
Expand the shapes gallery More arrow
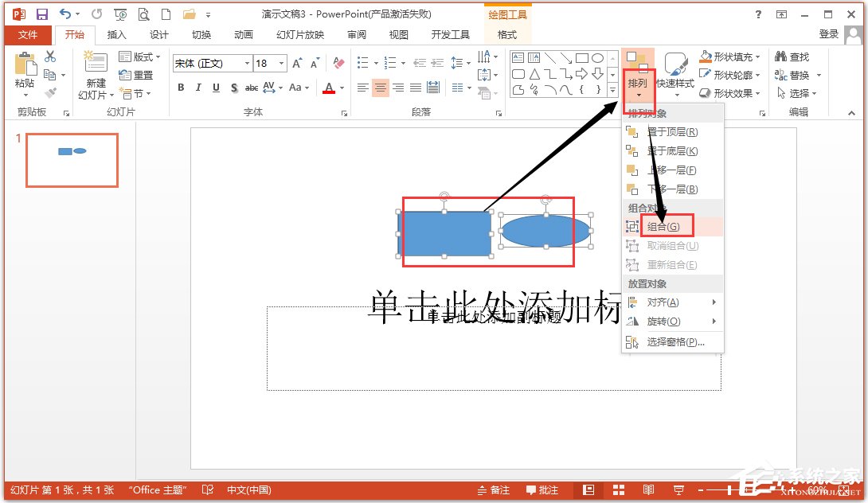tap(613, 89)
